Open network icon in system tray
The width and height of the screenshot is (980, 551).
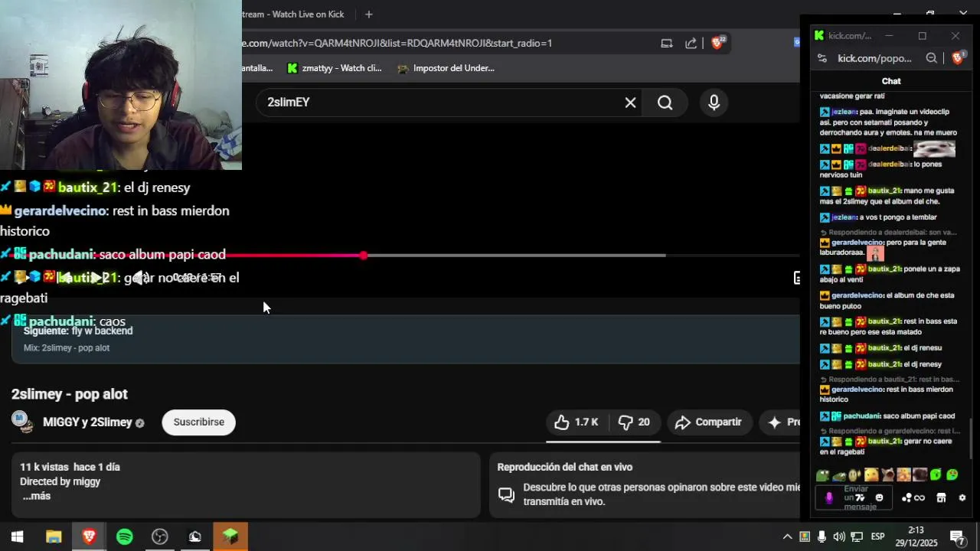(x=857, y=536)
